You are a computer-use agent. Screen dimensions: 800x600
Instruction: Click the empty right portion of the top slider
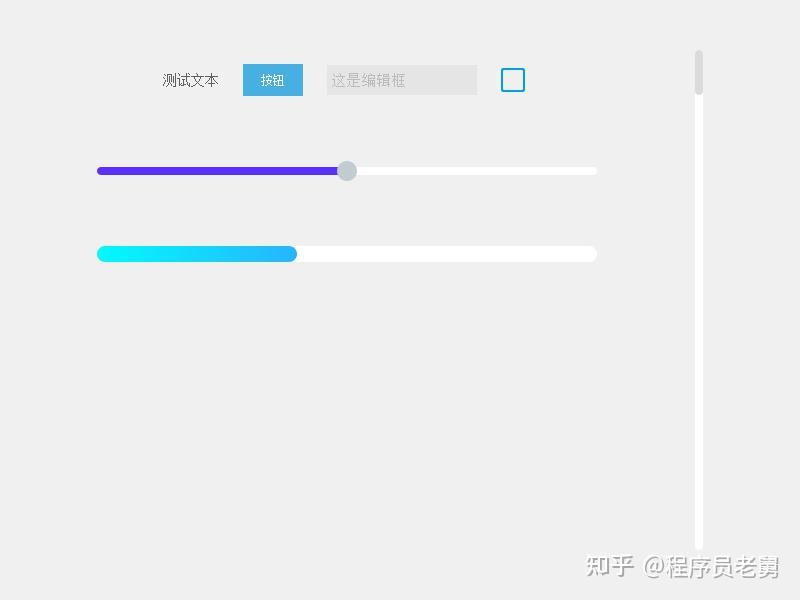coord(480,170)
